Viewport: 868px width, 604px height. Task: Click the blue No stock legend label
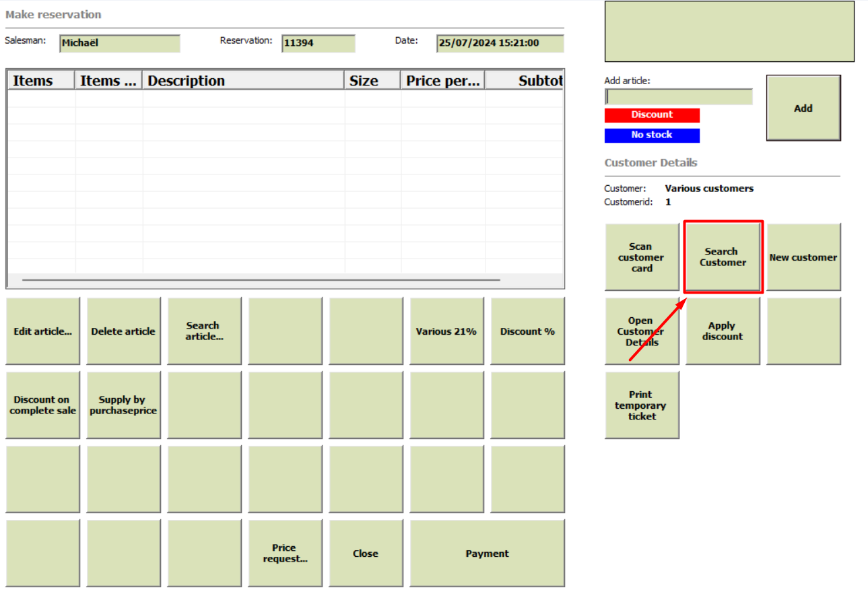click(x=652, y=135)
